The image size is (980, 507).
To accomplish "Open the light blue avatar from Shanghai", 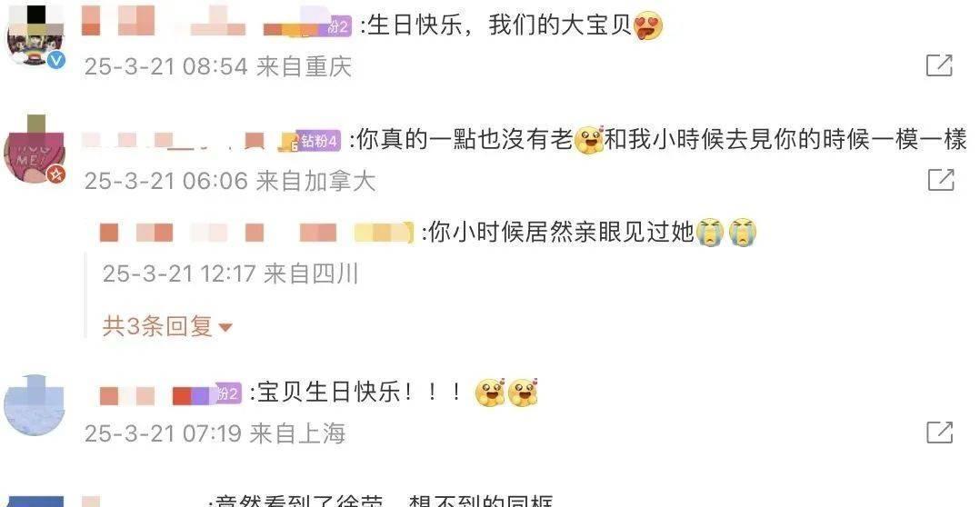I will (x=35, y=404).
